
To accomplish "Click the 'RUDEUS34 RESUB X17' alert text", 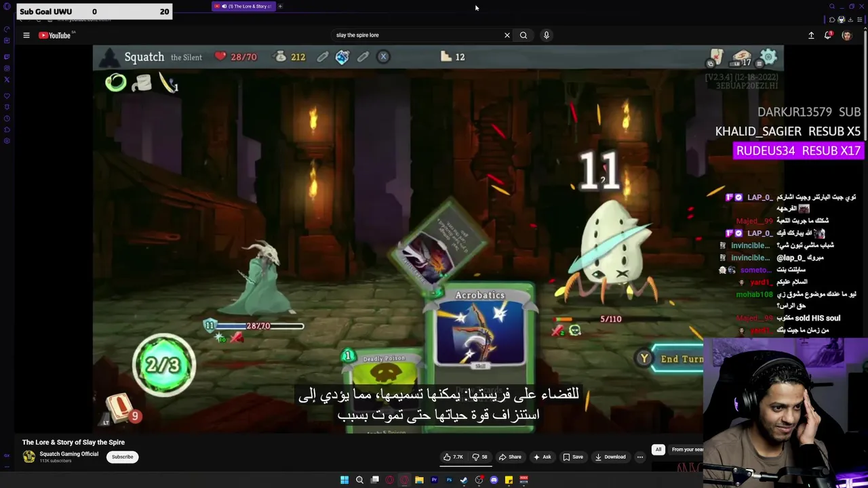I will click(798, 150).
